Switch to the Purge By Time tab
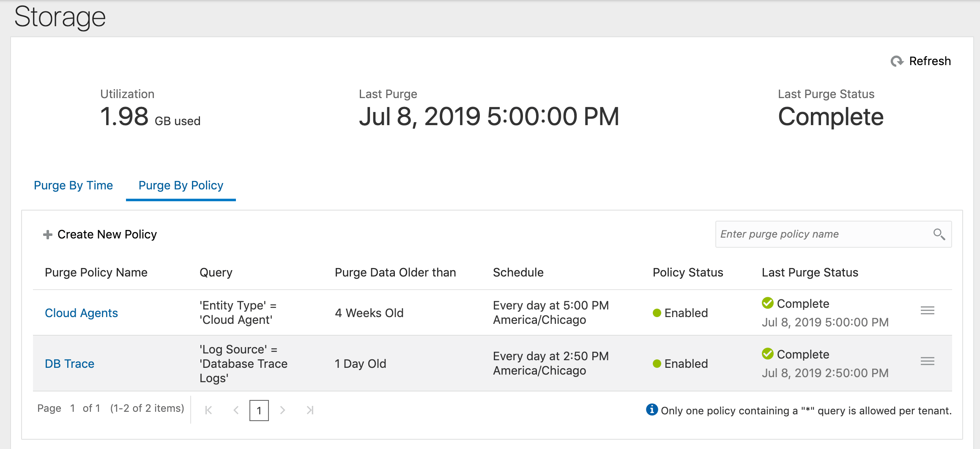 73,186
